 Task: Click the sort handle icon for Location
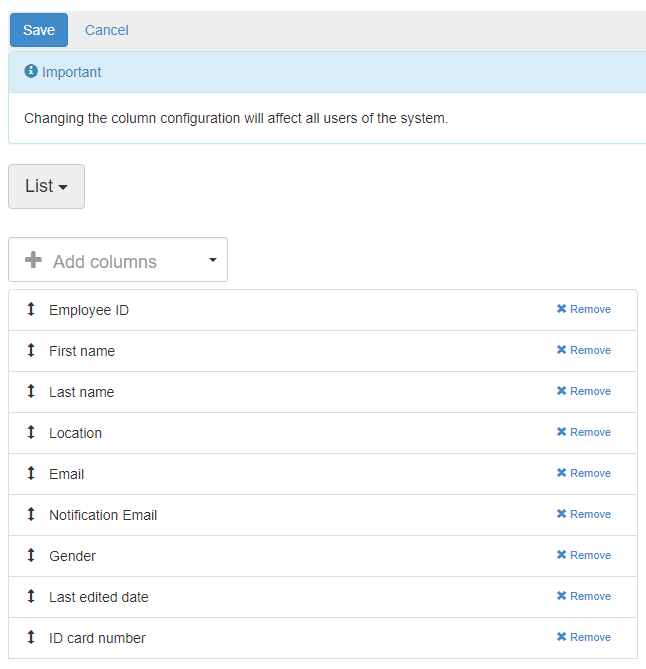(x=31, y=433)
